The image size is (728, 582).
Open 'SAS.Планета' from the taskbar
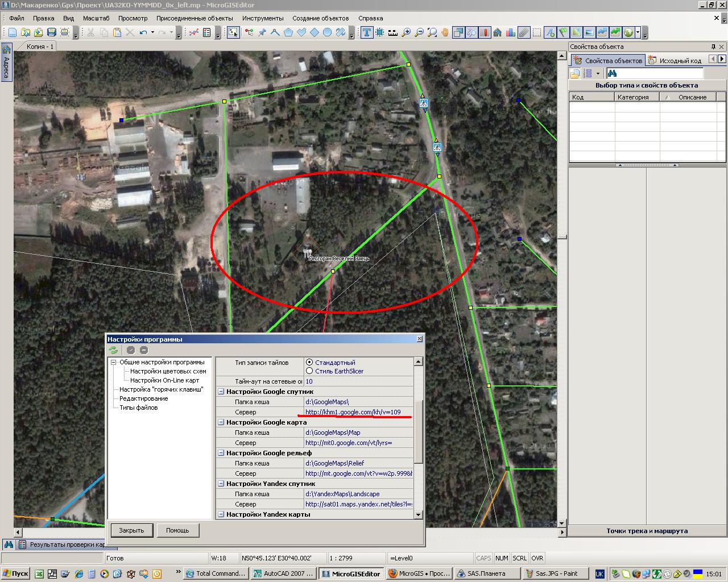(x=485, y=573)
